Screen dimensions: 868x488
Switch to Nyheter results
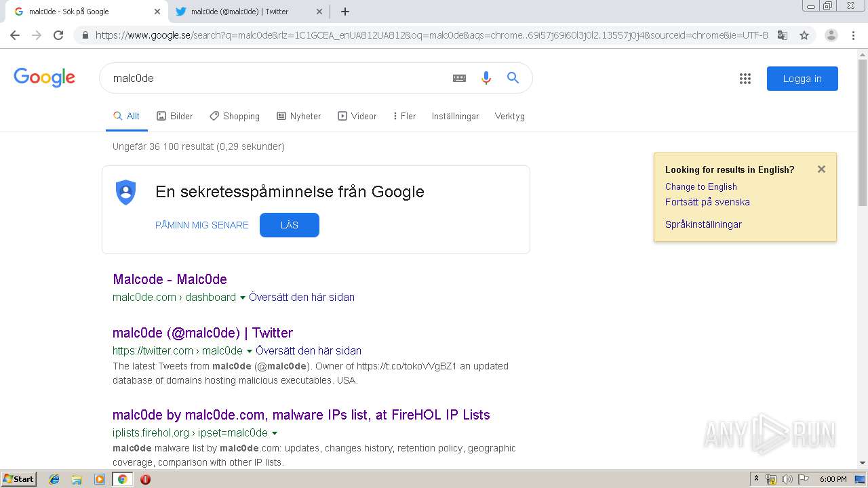click(299, 116)
